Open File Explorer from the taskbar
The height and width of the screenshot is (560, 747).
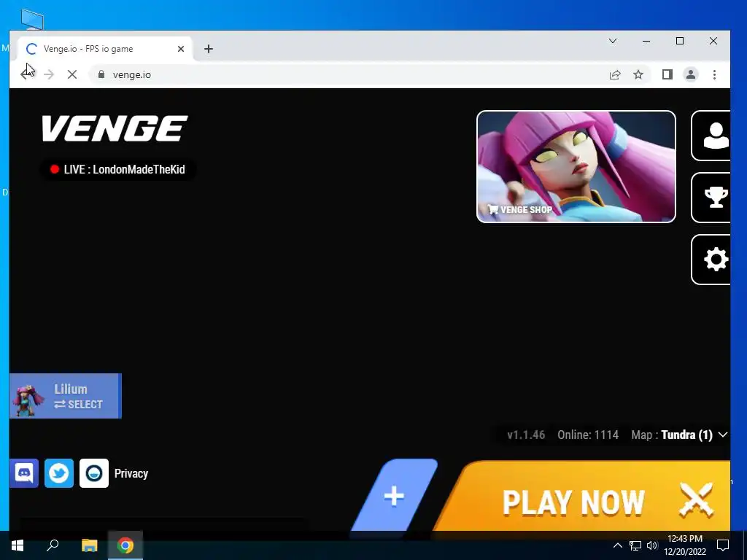tap(89, 545)
